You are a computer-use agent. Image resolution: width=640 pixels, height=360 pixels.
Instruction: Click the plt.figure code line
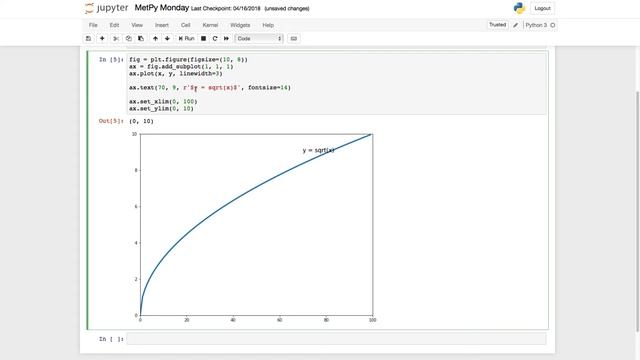[x=188, y=60]
